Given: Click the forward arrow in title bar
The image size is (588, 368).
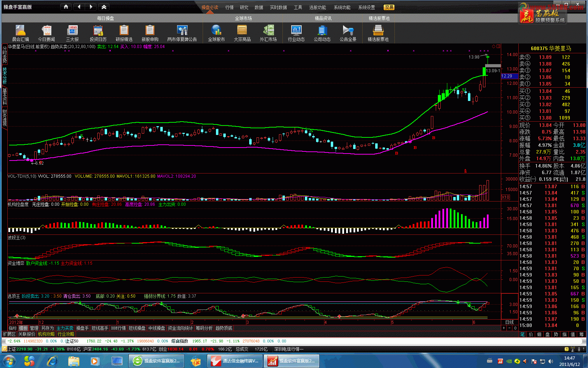Looking at the screenshot, I should (x=91, y=7).
